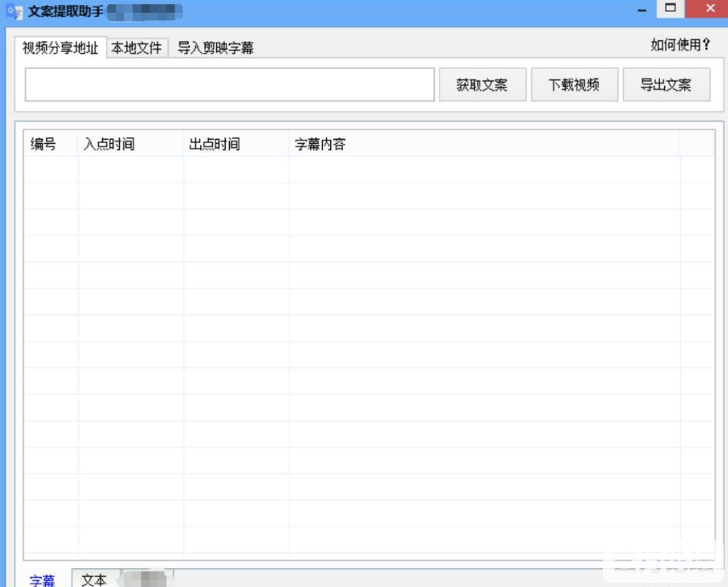Maximize the 文案提取助手 window
The image size is (728, 587).
[670, 9]
